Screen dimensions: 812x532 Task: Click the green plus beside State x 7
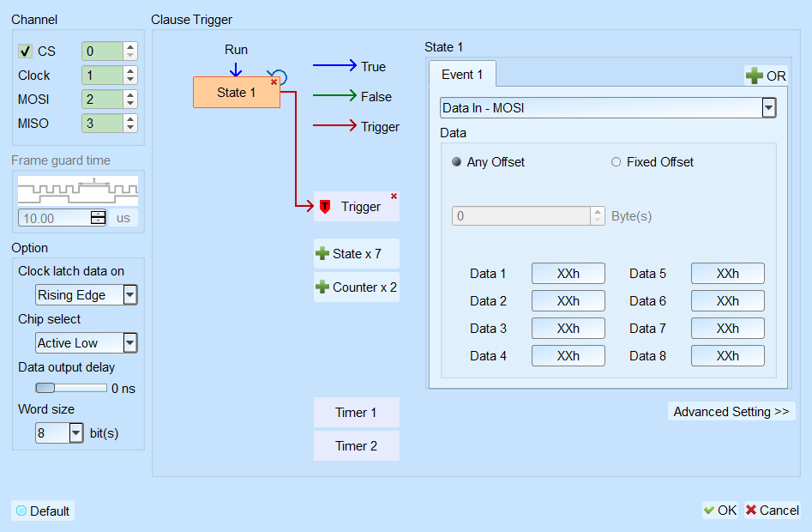pyautogui.click(x=322, y=253)
